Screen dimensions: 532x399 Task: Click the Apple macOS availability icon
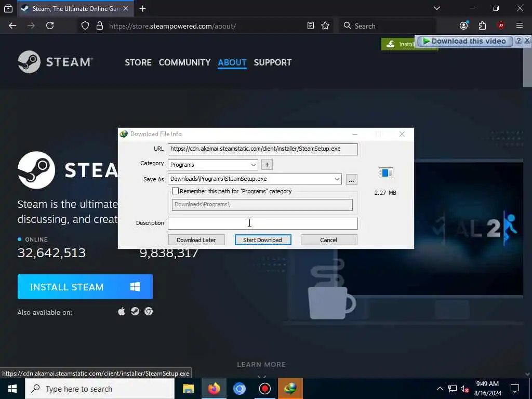(x=122, y=311)
